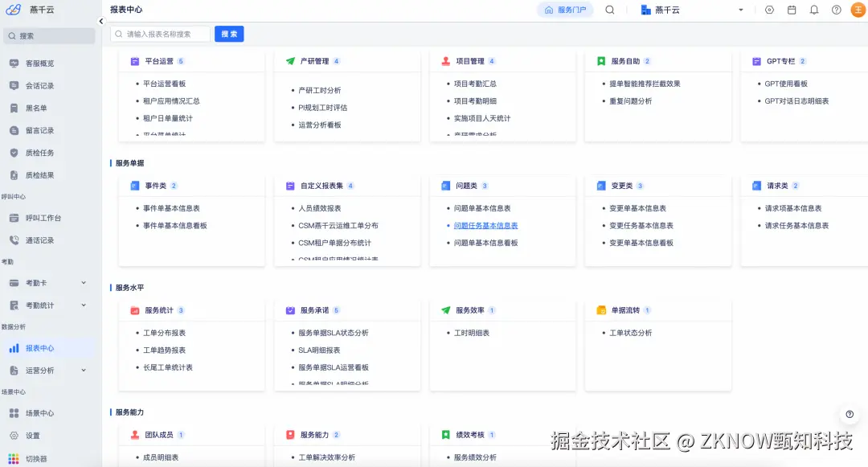This screenshot has height=467, width=868.
Task: Open 产研工时分析 report
Action: click(x=319, y=90)
